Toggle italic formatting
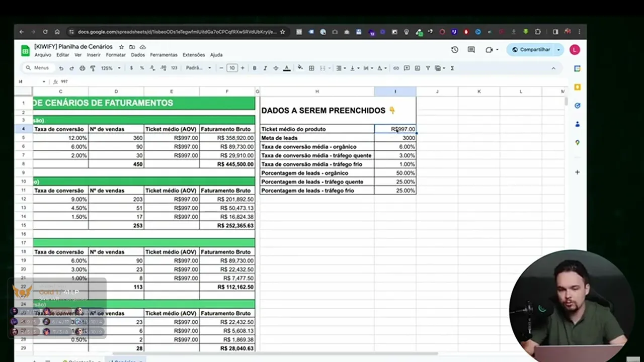The width and height of the screenshot is (644, 362). coord(265,68)
